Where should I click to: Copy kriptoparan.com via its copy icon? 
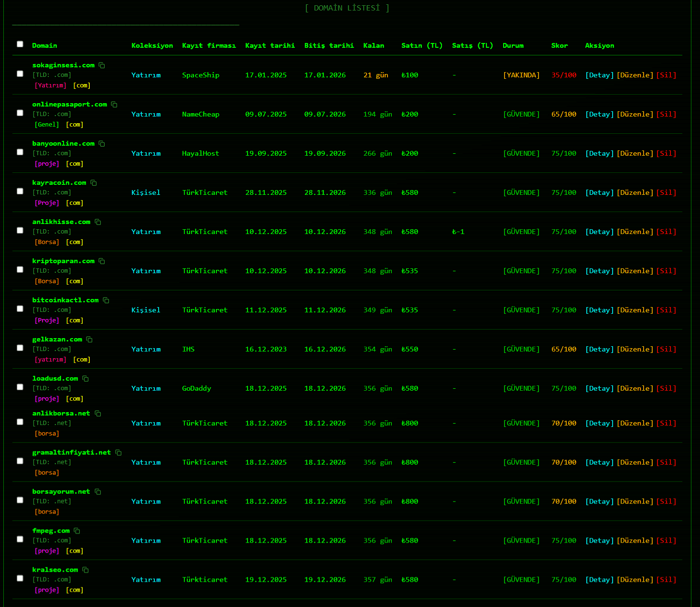coord(102,261)
